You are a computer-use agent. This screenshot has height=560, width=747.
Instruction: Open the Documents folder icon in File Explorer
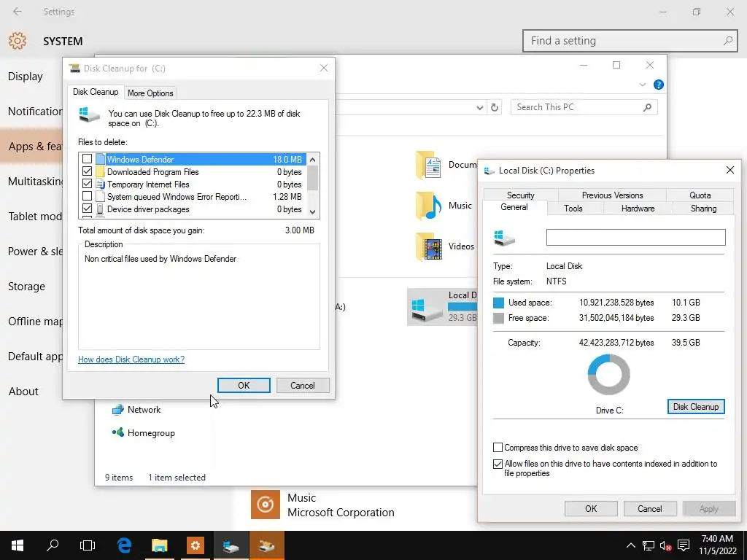(428, 166)
